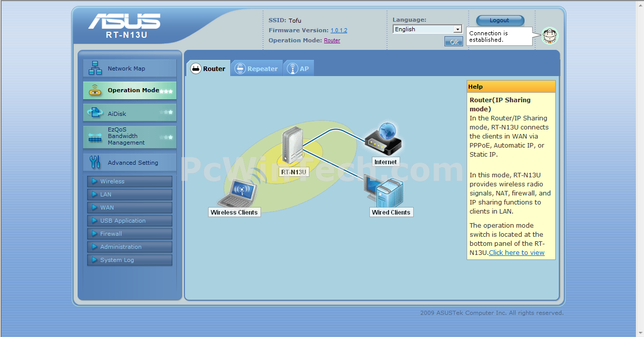
Task: Select Operation Mode in sidebar
Action: [130, 91]
